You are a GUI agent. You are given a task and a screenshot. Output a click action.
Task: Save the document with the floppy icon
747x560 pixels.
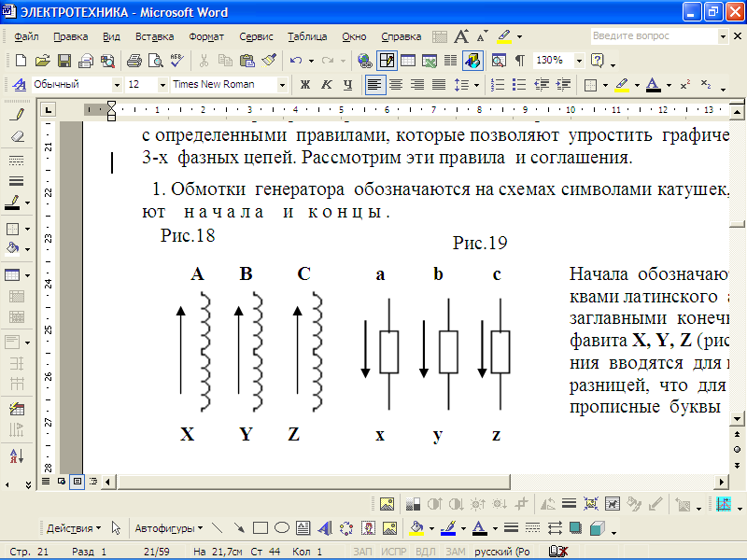[64, 61]
